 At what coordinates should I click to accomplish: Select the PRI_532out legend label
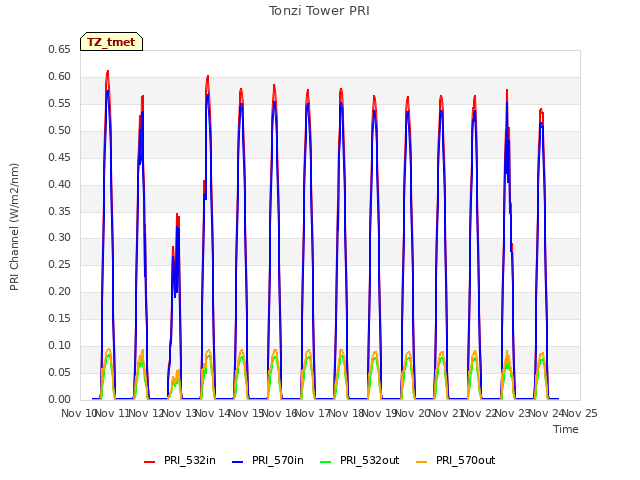tap(369, 460)
